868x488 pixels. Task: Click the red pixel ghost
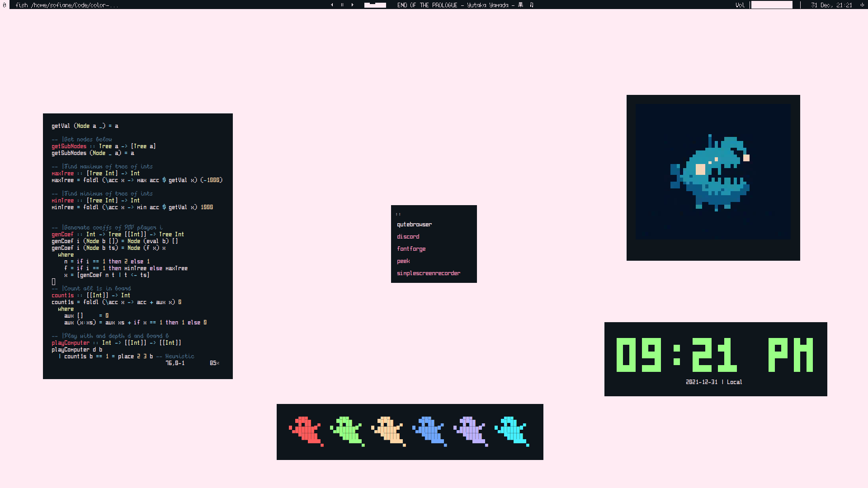(307, 431)
